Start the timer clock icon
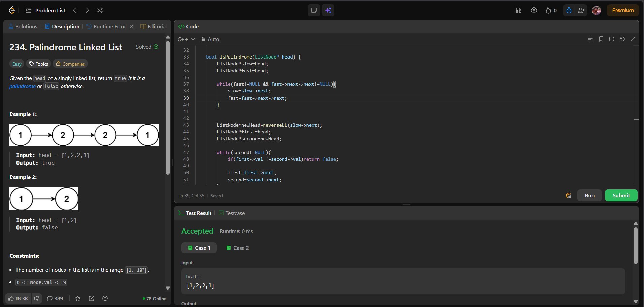 569,10
